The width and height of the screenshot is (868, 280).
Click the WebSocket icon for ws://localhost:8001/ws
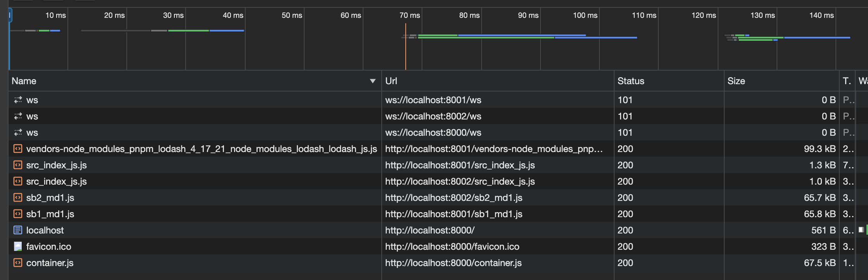coord(18,100)
